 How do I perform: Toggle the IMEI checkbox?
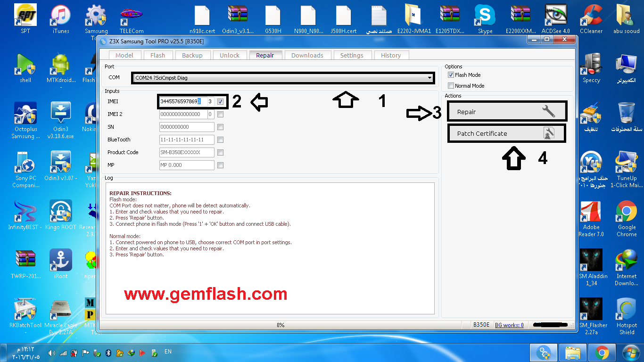click(220, 101)
